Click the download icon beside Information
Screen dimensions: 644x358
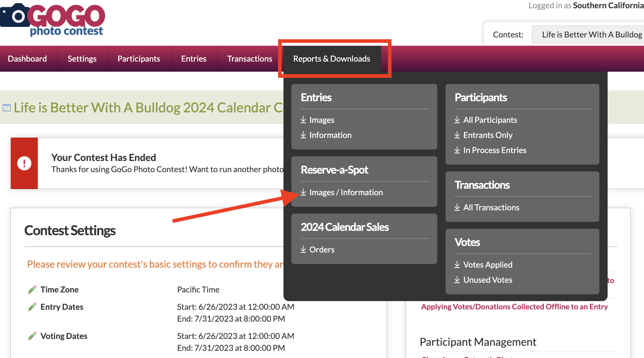coord(303,135)
